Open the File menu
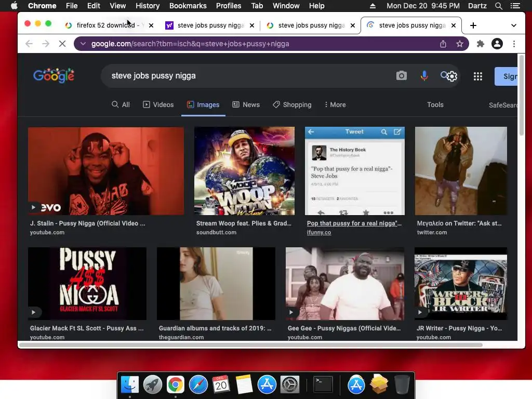The width and height of the screenshot is (532, 399). pyautogui.click(x=72, y=6)
